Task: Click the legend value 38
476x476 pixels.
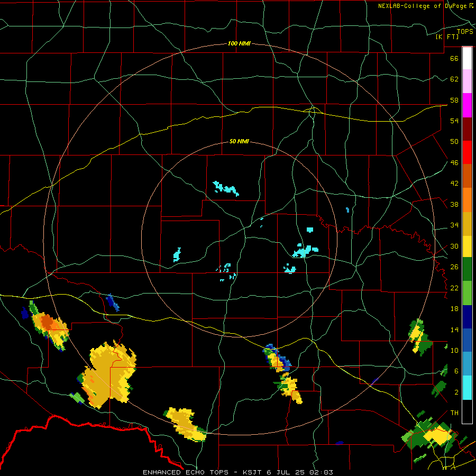Action: click(454, 205)
